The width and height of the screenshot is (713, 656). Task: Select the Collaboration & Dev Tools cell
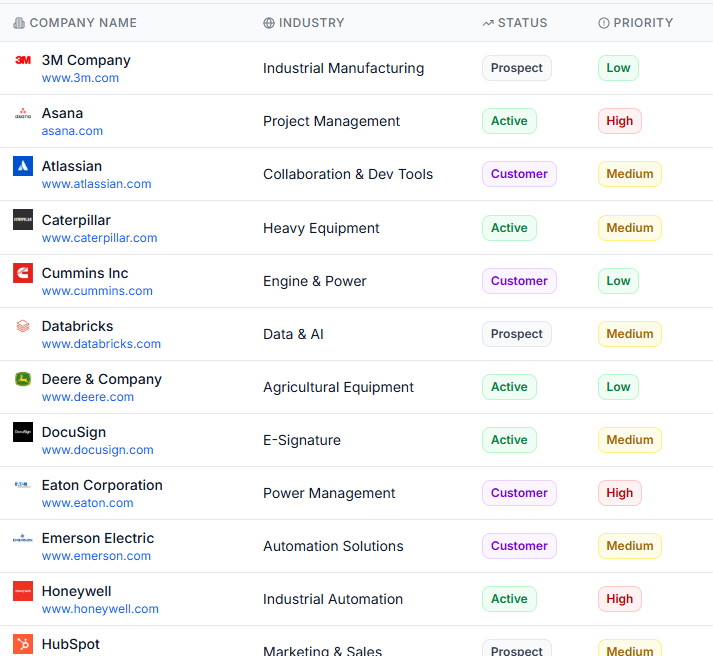pos(348,174)
